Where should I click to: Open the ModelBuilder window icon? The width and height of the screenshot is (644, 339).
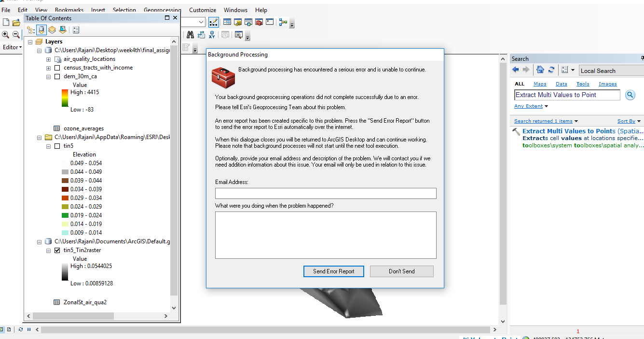click(283, 22)
